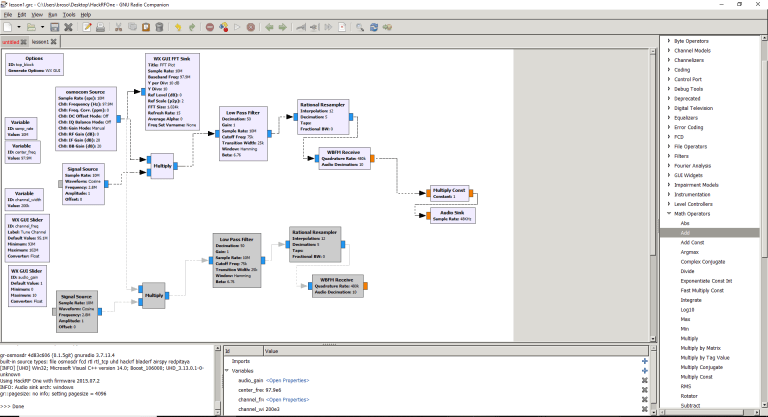The height and width of the screenshot is (417, 768).
Task: Expand the Filters category in block tree
Action: coord(668,155)
